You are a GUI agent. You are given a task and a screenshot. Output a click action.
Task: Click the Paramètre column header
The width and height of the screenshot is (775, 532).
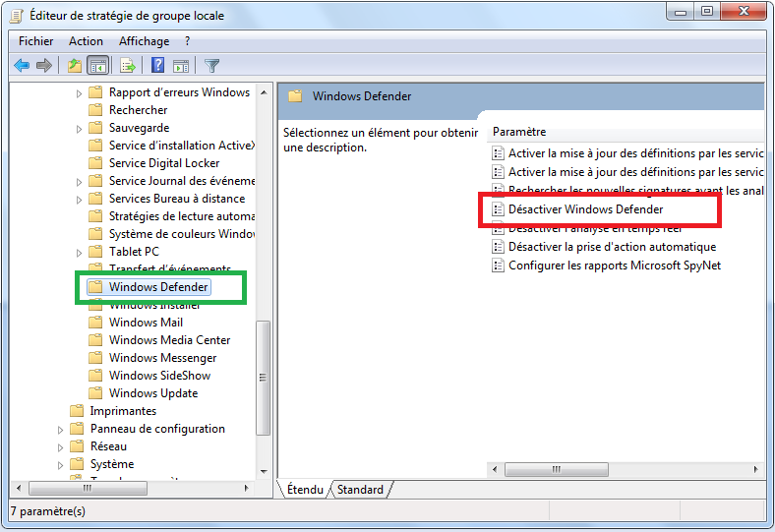click(x=519, y=132)
